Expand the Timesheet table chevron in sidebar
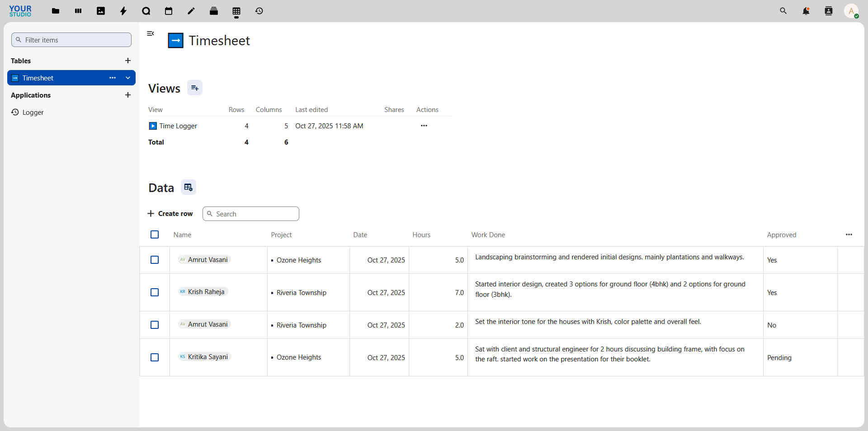This screenshot has width=868, height=431. (128, 78)
